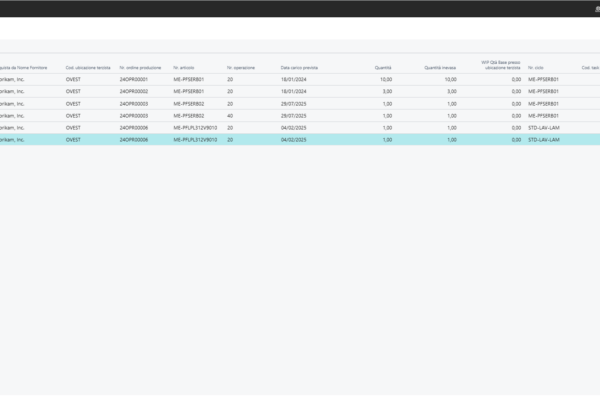600x403 pixels.
Task: Click the quantity cell showing 3,00 for 24OPR00002
Action: tap(383, 91)
